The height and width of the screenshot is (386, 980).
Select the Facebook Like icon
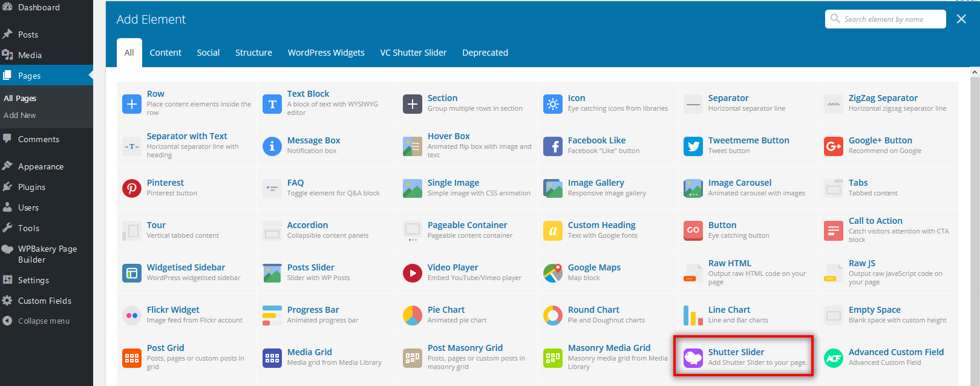[553, 146]
